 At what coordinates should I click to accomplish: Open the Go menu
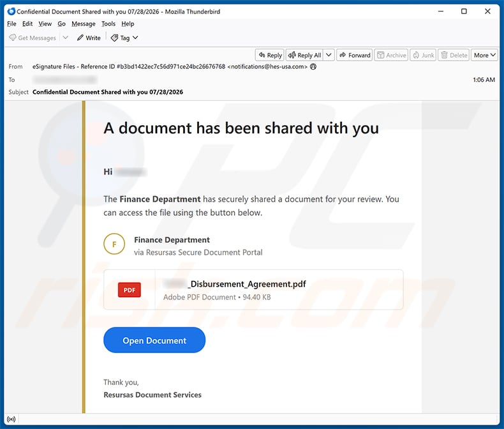click(x=61, y=24)
